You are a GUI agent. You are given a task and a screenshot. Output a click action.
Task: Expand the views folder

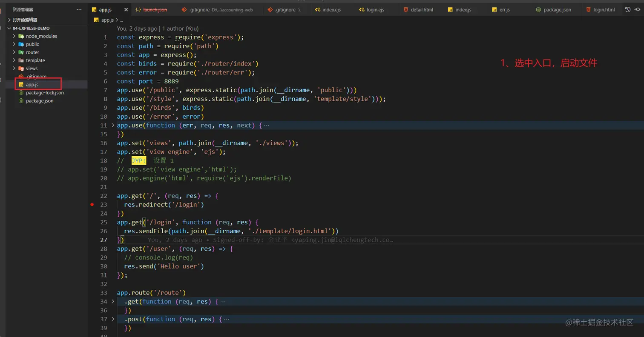pyautogui.click(x=32, y=69)
